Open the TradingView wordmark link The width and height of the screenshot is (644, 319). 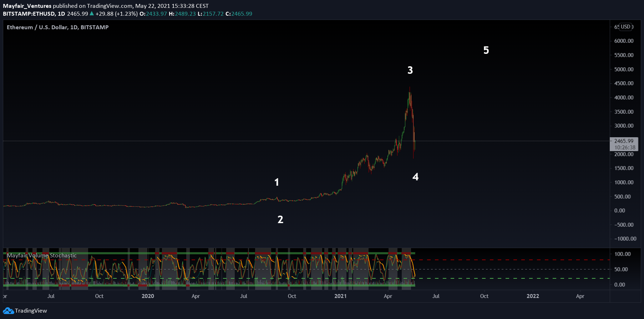[31, 311]
